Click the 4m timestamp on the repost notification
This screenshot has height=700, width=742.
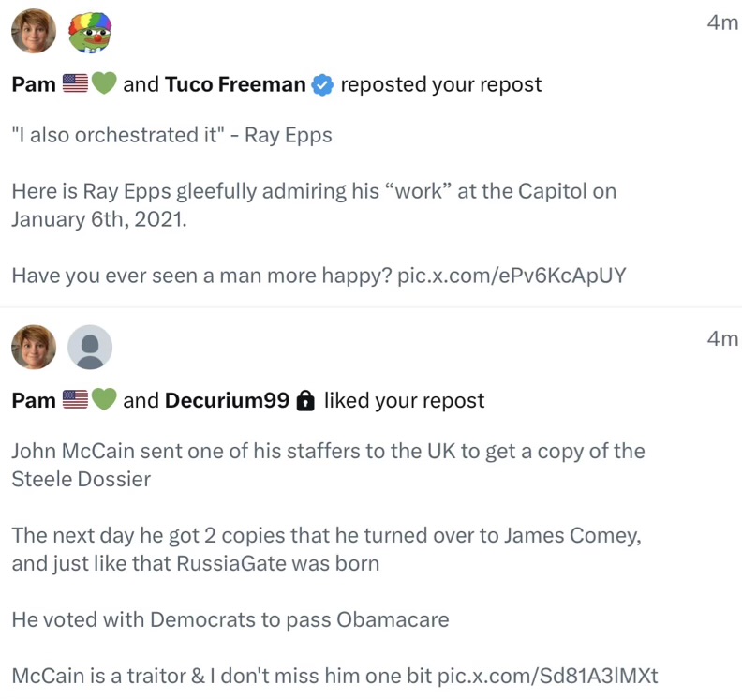pos(722,23)
